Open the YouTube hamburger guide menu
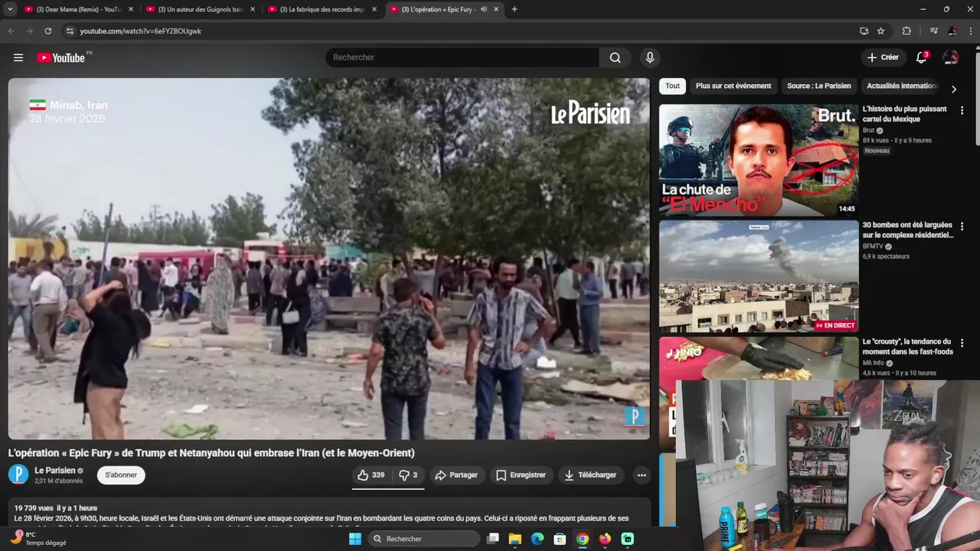 (x=18, y=57)
